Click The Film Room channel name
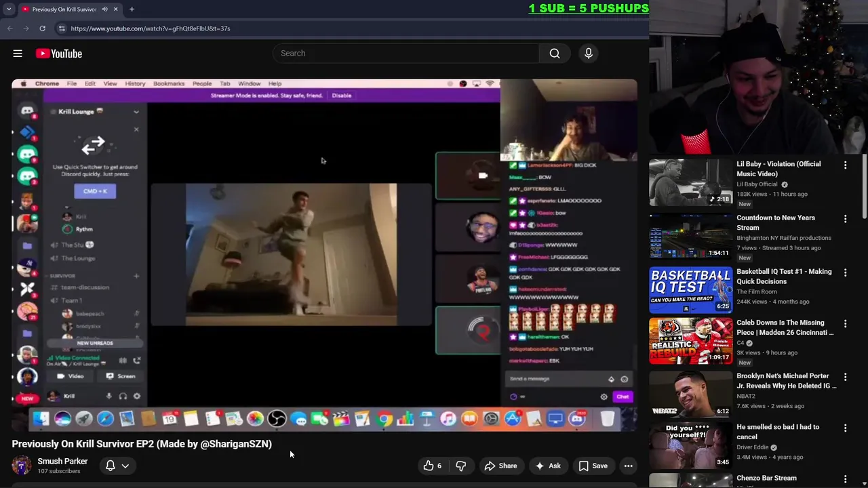The height and width of the screenshot is (488, 868). point(757,292)
